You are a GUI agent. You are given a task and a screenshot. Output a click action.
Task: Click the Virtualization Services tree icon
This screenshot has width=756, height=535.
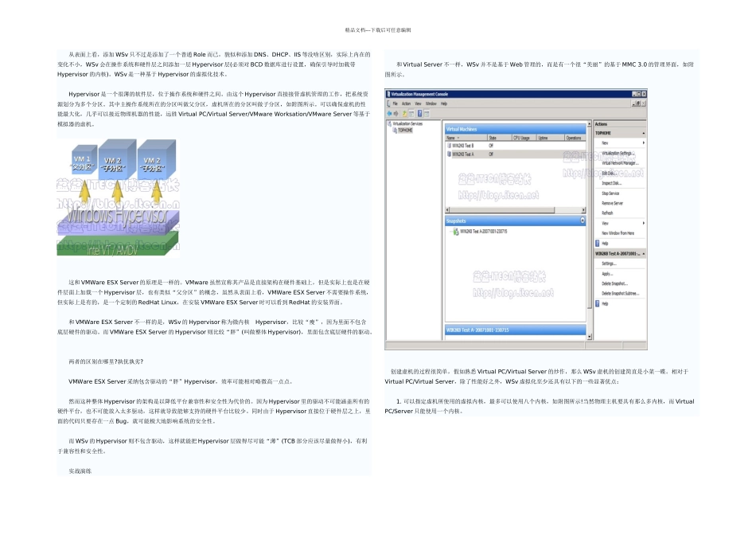tap(390, 123)
